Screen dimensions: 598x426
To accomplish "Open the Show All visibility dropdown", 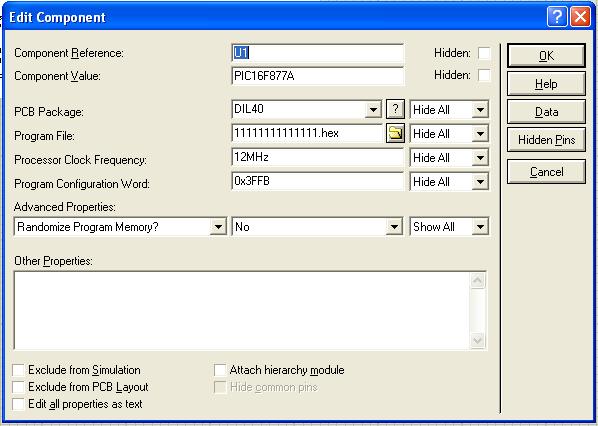I will point(480,227).
